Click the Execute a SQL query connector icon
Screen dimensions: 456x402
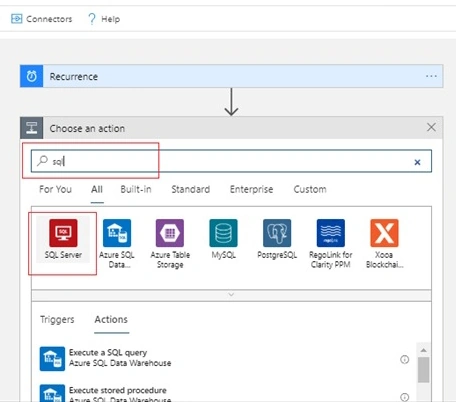52,359
